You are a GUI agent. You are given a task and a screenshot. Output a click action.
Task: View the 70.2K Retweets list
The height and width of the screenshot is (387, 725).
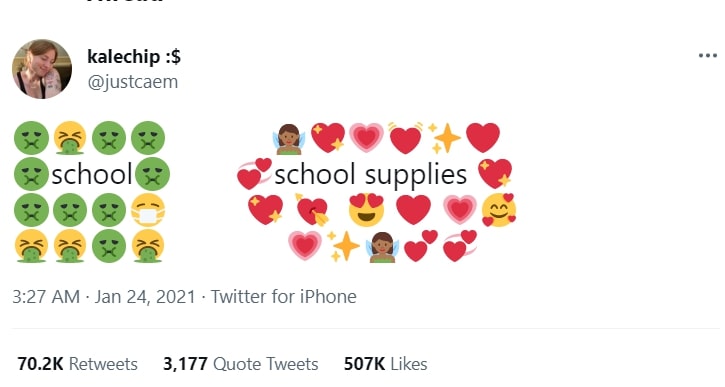(78, 364)
